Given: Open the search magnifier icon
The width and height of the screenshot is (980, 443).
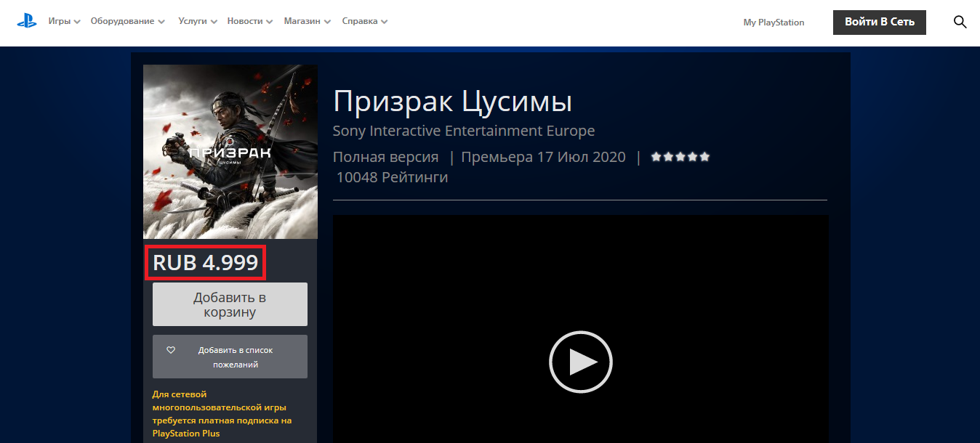Looking at the screenshot, I should point(960,22).
